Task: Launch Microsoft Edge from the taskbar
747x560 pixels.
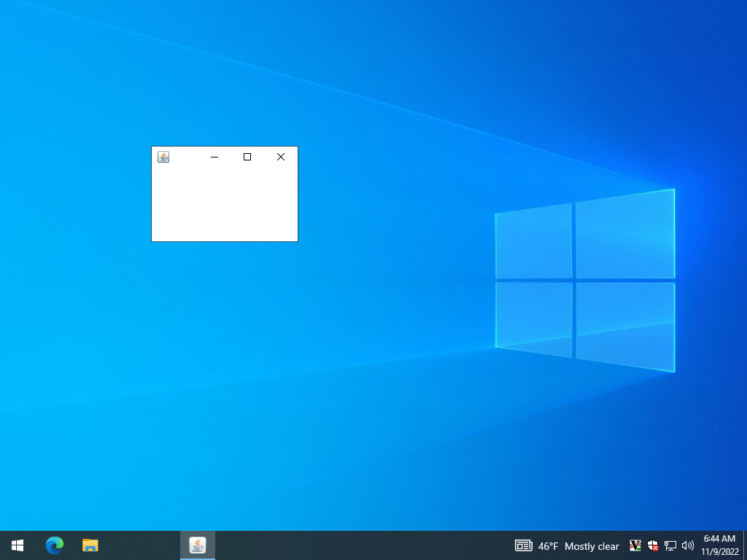Action: [55, 545]
